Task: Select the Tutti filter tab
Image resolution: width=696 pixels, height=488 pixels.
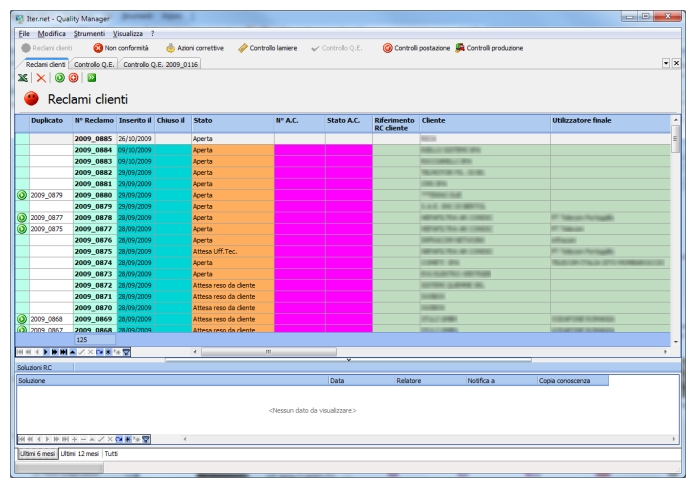Action: click(x=111, y=454)
